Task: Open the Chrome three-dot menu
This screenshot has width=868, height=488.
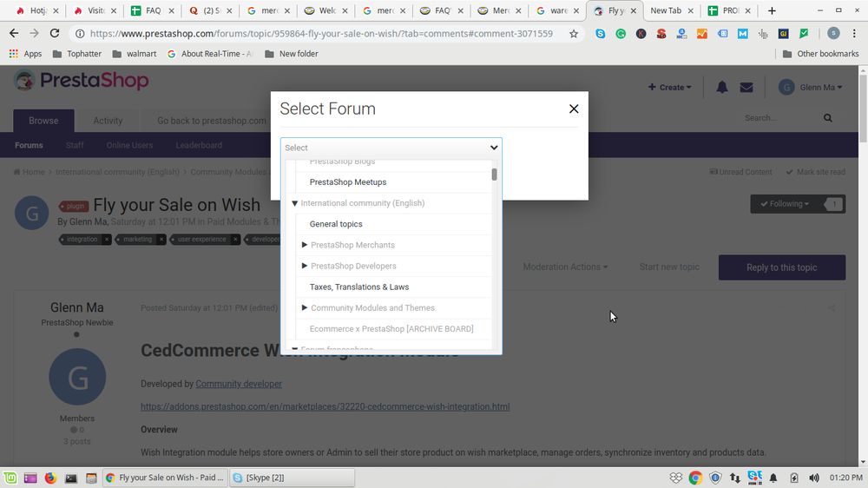Action: pos(854,34)
